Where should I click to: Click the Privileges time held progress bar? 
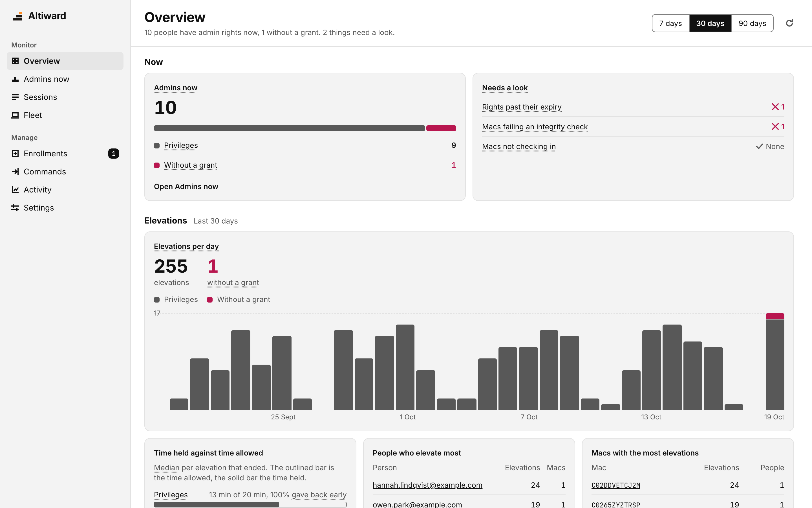(x=250, y=504)
